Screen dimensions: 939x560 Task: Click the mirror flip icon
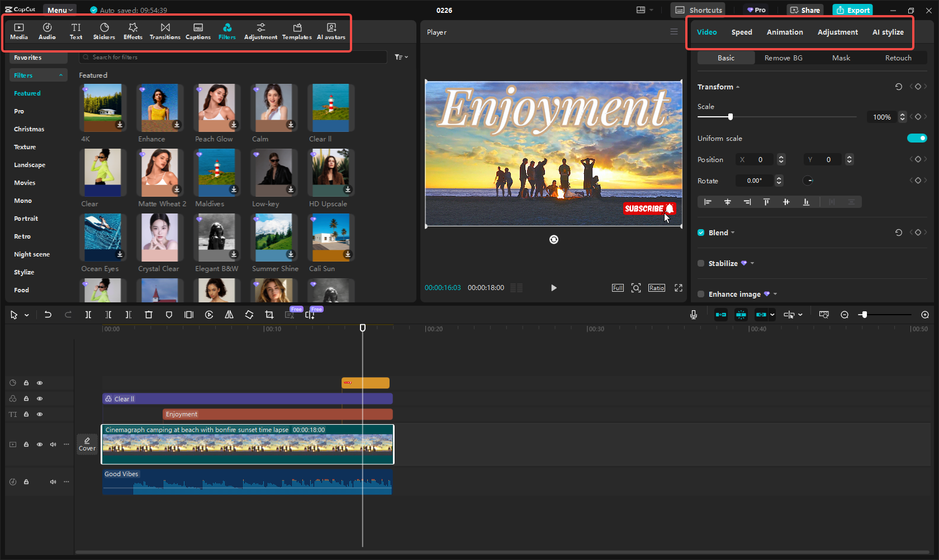[x=229, y=315]
